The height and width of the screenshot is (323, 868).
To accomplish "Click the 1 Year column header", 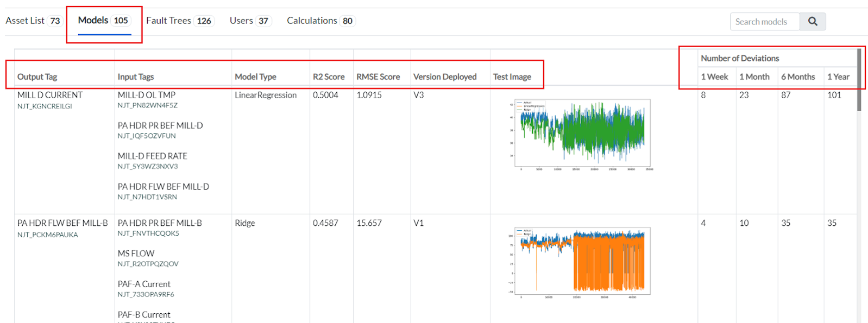I will pos(838,77).
